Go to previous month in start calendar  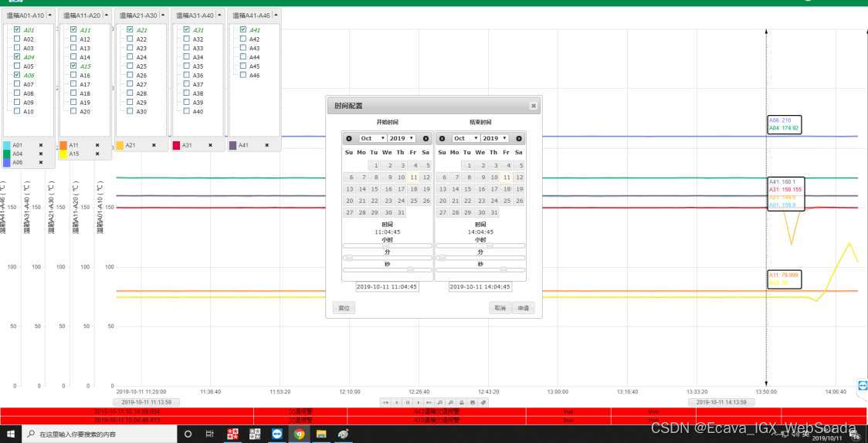[x=349, y=138]
